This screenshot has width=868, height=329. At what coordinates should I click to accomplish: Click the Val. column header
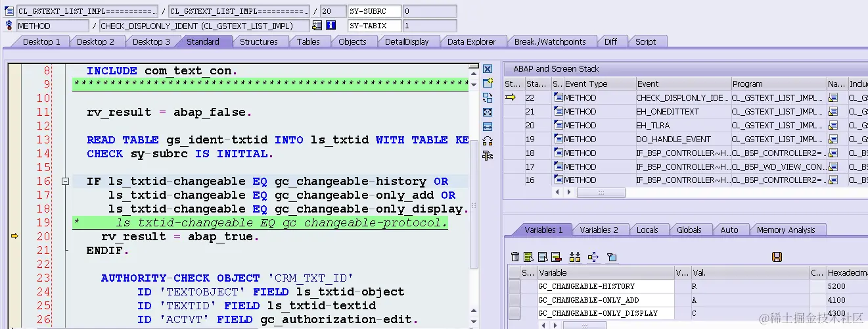[x=750, y=272]
